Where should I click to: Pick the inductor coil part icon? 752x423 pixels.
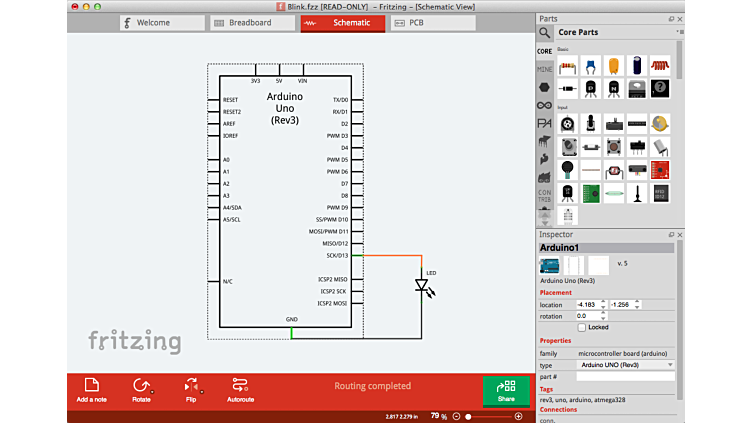click(x=660, y=66)
